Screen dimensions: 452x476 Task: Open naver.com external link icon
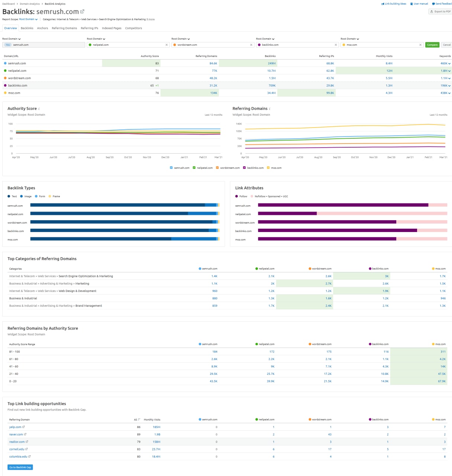tap(25, 434)
